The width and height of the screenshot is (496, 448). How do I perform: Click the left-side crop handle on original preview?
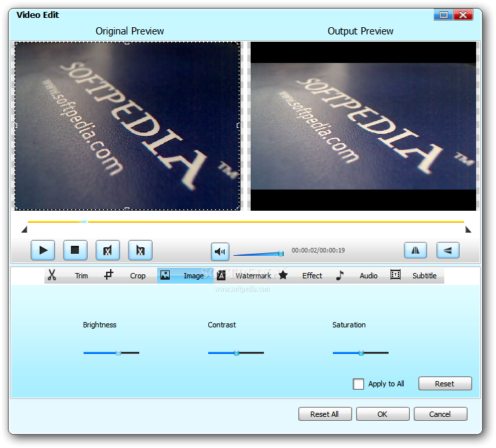(x=15, y=125)
